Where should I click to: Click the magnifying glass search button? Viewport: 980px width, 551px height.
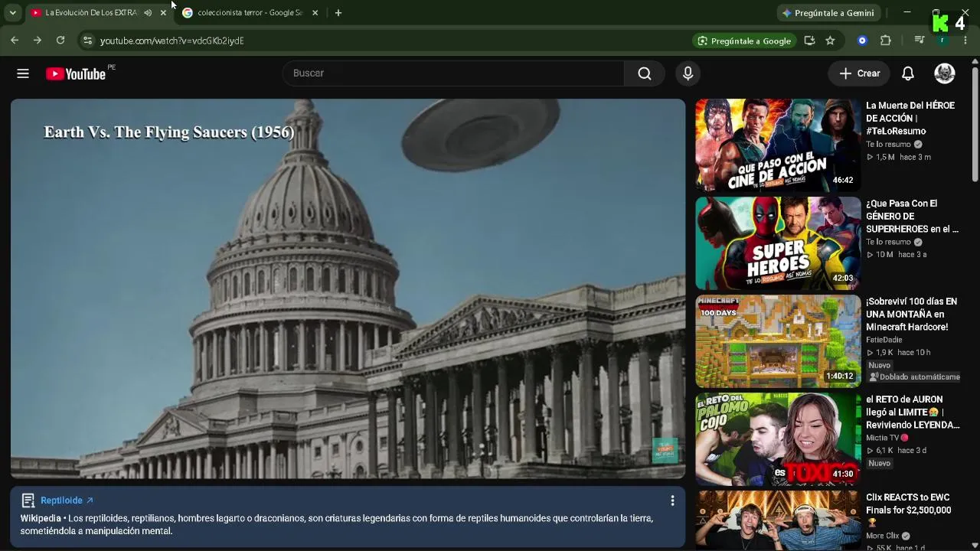point(645,73)
